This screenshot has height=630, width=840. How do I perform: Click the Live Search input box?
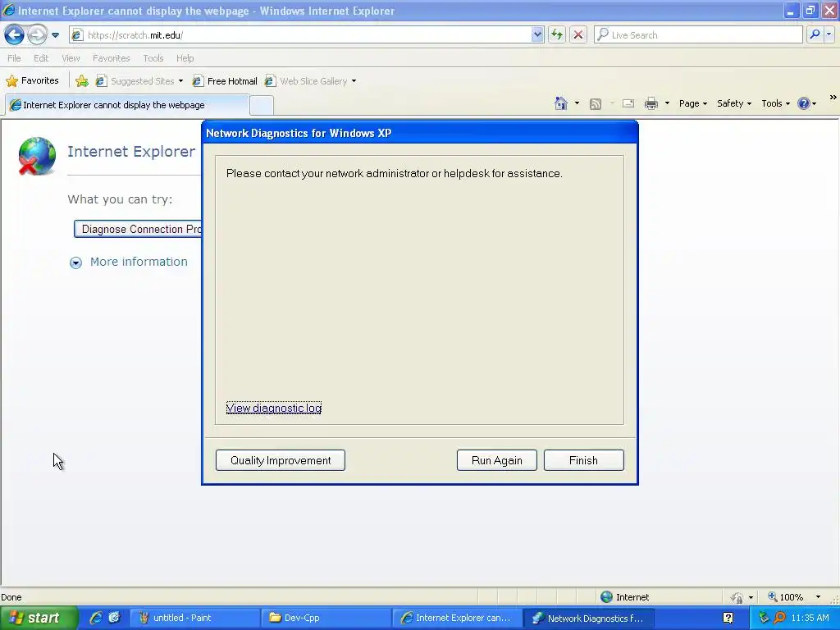[x=698, y=35]
